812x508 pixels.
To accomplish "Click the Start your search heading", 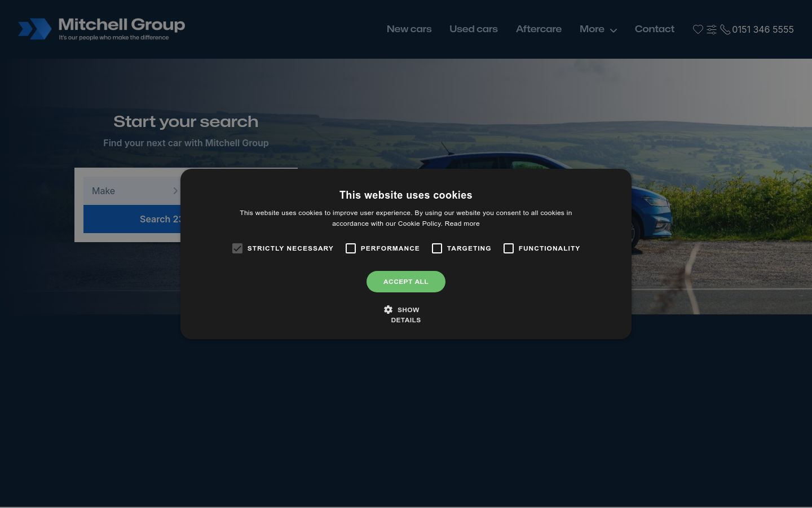I will tap(186, 121).
